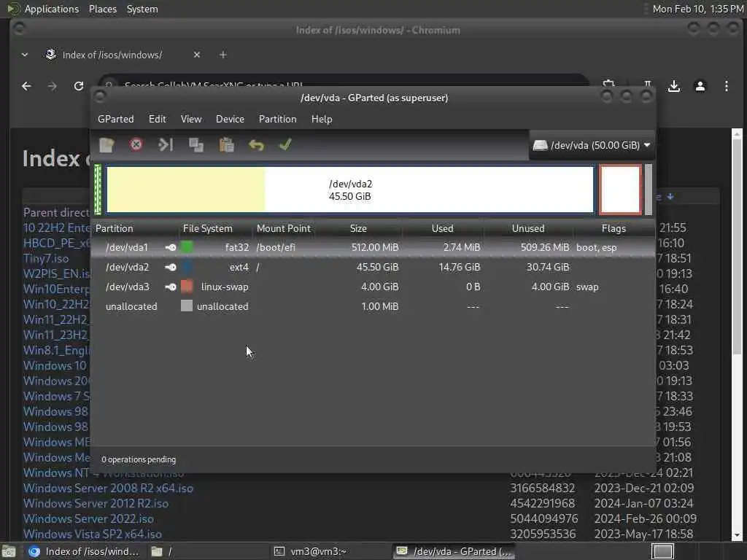Open a new tab in Chromium

coord(222,55)
